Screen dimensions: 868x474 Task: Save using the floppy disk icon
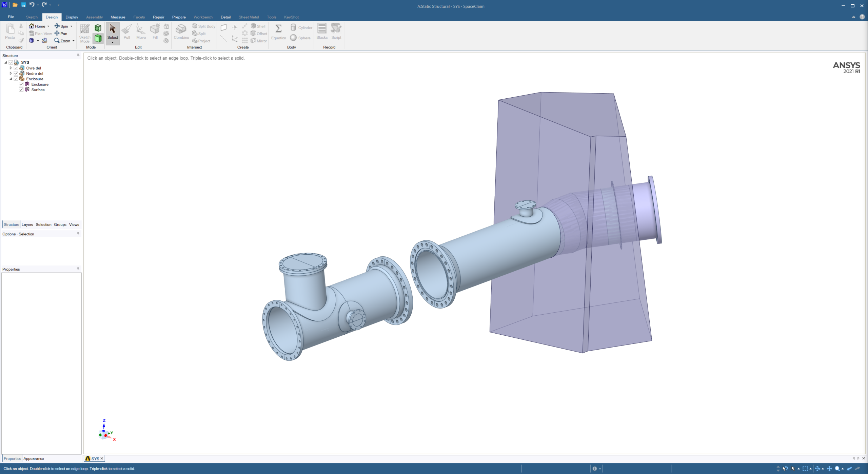click(23, 5)
